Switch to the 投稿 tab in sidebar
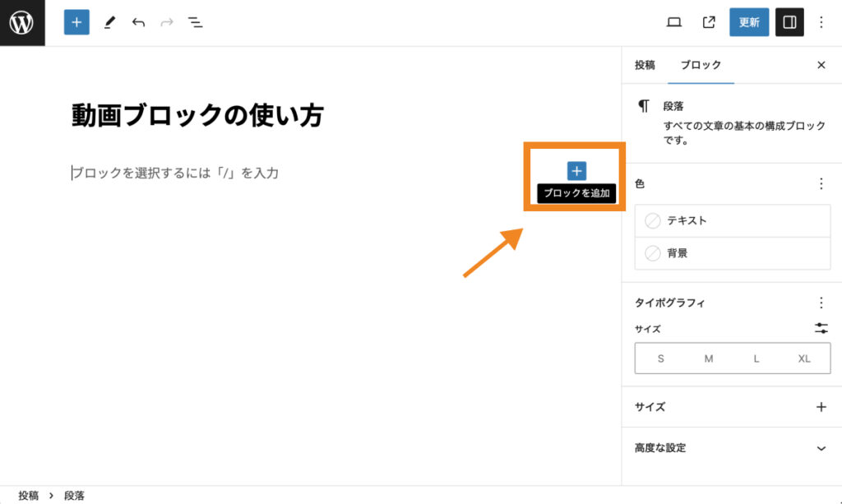This screenshot has height=504, width=842. coord(645,65)
